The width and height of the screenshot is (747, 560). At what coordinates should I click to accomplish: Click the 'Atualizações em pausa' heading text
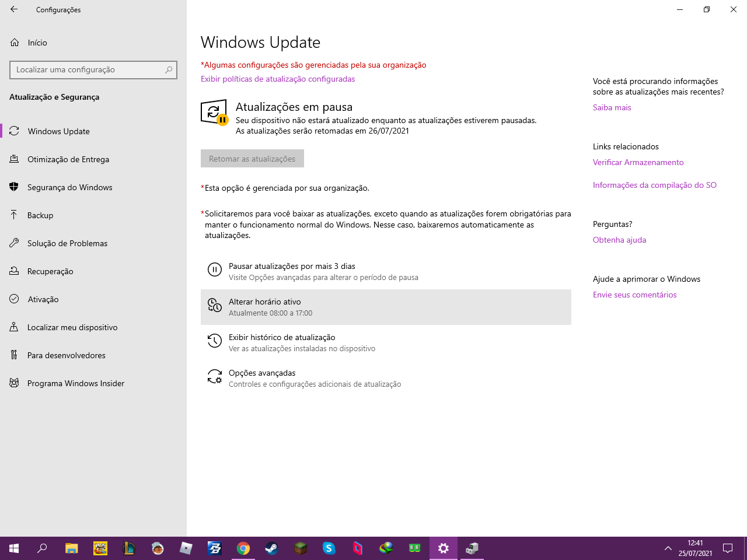click(294, 107)
